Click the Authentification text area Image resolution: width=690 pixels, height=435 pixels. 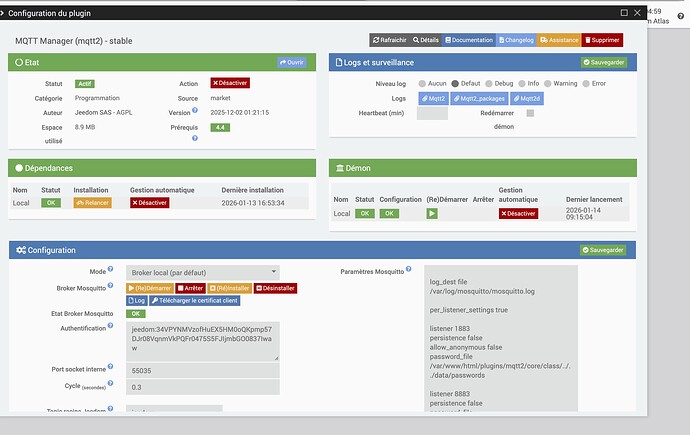point(202,342)
